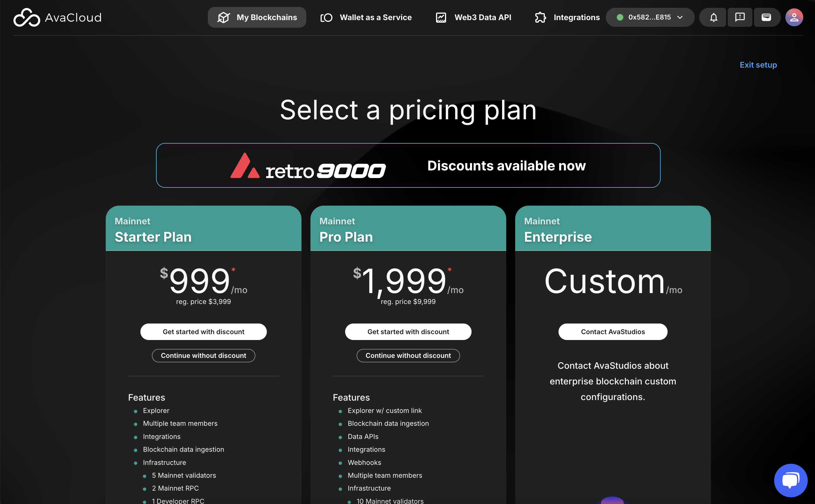Screen dimensions: 815x504
Task: Open the feedback message icon
Action: (x=739, y=17)
